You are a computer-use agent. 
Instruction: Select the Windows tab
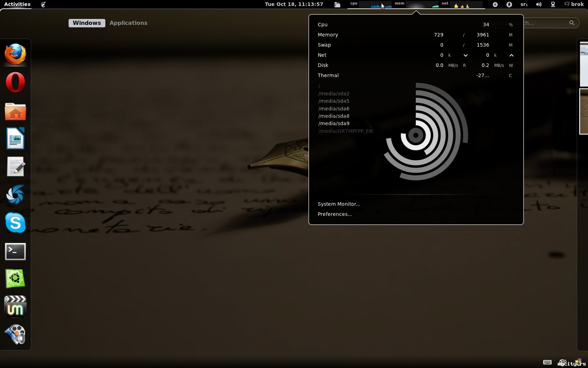tap(87, 23)
